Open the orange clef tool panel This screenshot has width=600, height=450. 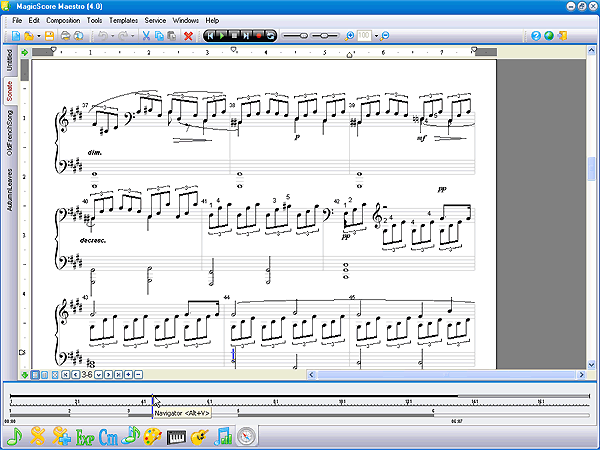[x=38, y=436]
